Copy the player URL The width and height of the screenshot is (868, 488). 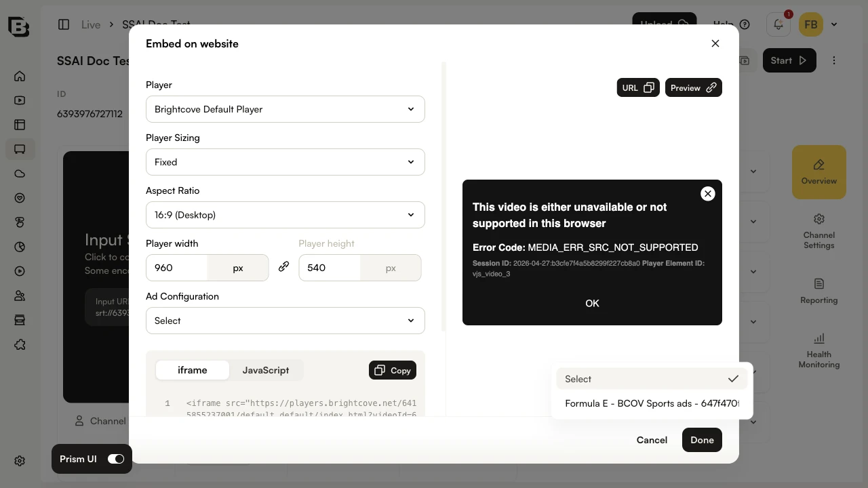pyautogui.click(x=638, y=87)
